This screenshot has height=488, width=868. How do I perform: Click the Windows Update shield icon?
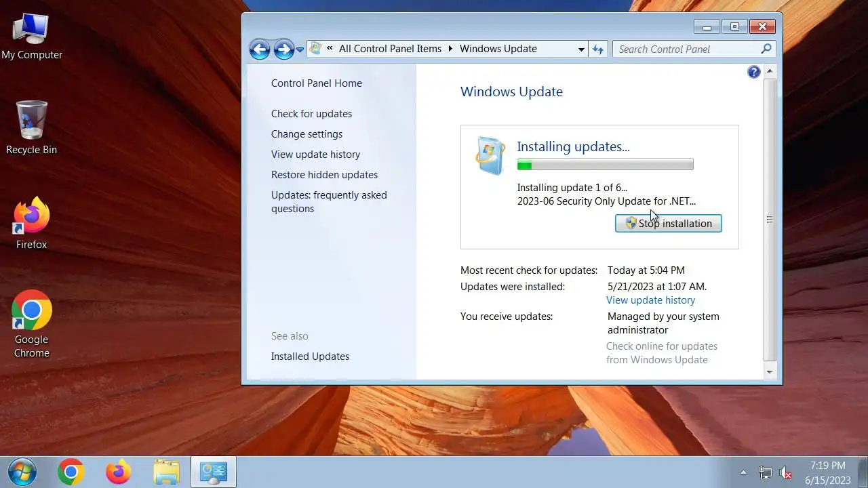tap(490, 156)
